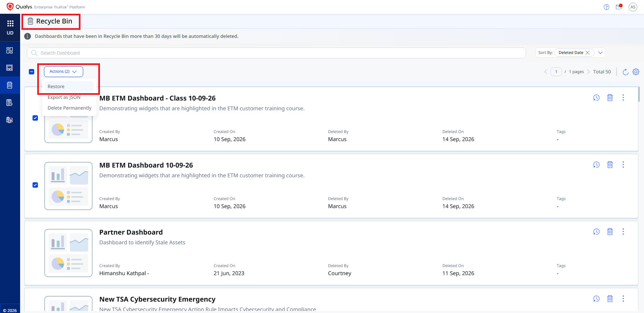Open the Templates icon in left sidebar
This screenshot has width=644, height=313.
[x=10, y=68]
